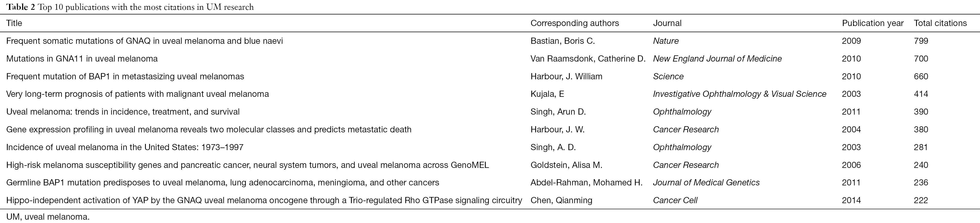The width and height of the screenshot is (980, 223).
Task: Click the publication year 2014
Action: pos(851,200)
